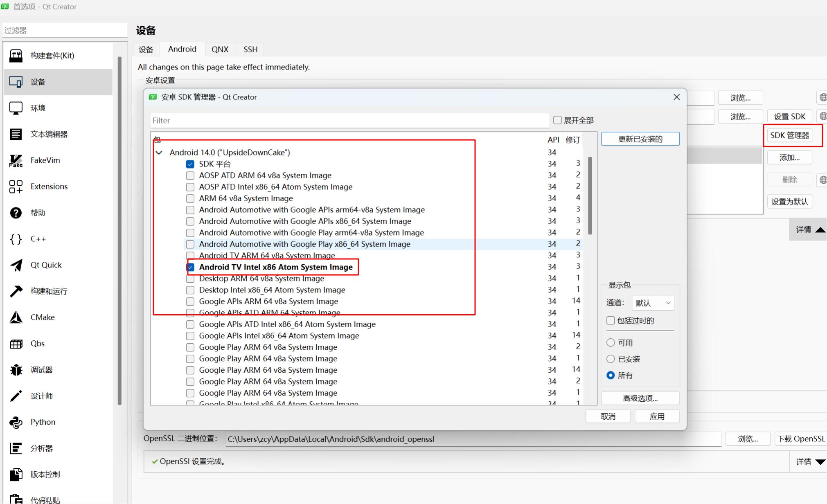The height and width of the screenshot is (504, 827).
Task: Focus the SDK manager Filter field
Action: coord(349,121)
